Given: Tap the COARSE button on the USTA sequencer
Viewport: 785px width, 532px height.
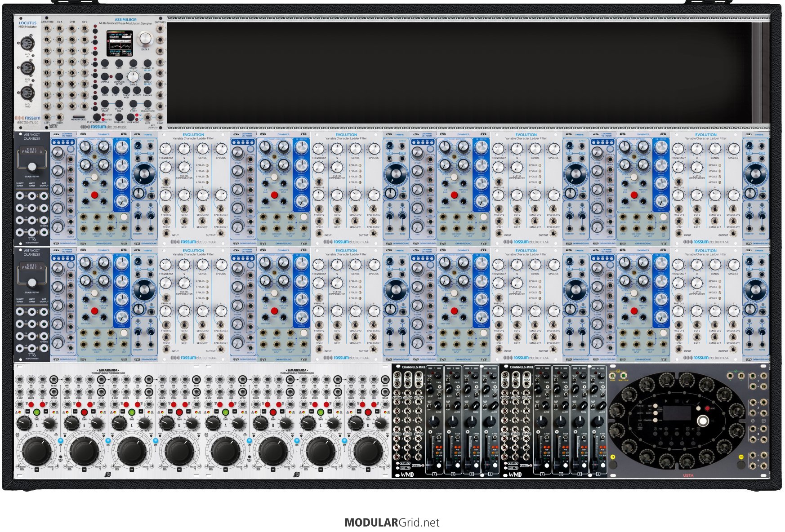Looking at the screenshot, I should [x=655, y=420].
